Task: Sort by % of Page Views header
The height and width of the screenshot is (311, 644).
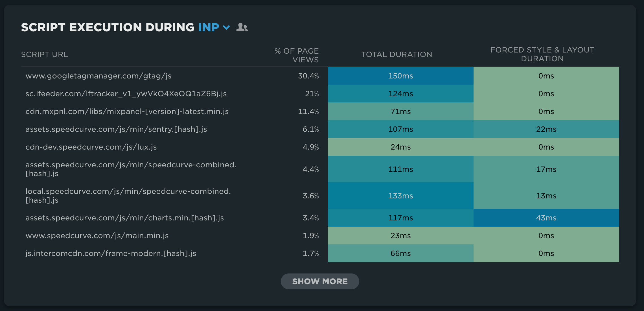Action: (x=297, y=55)
